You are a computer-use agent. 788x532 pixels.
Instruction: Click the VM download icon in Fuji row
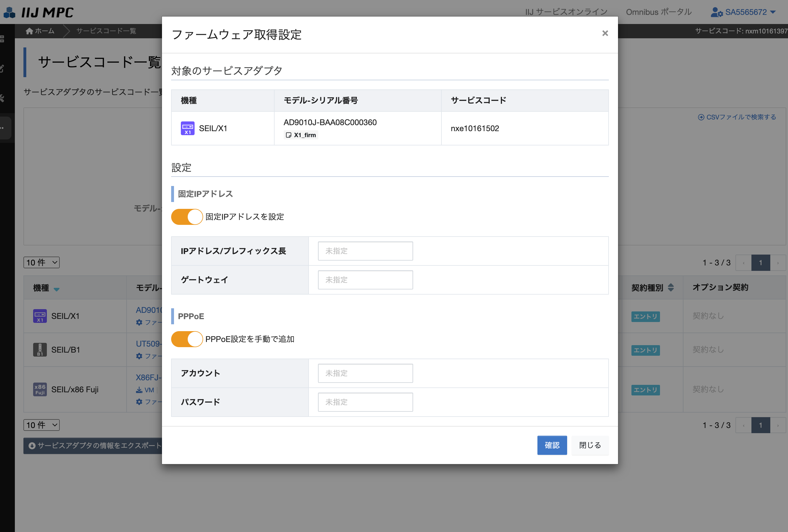139,390
